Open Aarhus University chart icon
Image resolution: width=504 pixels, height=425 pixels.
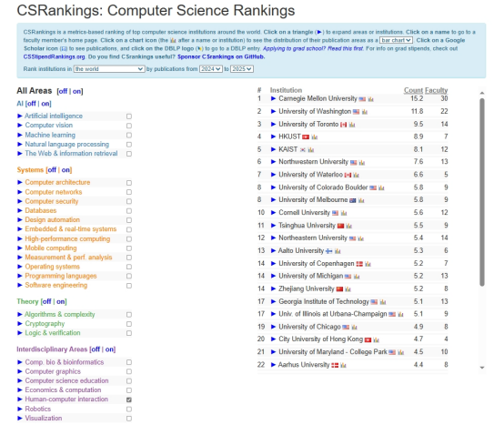[x=343, y=365]
